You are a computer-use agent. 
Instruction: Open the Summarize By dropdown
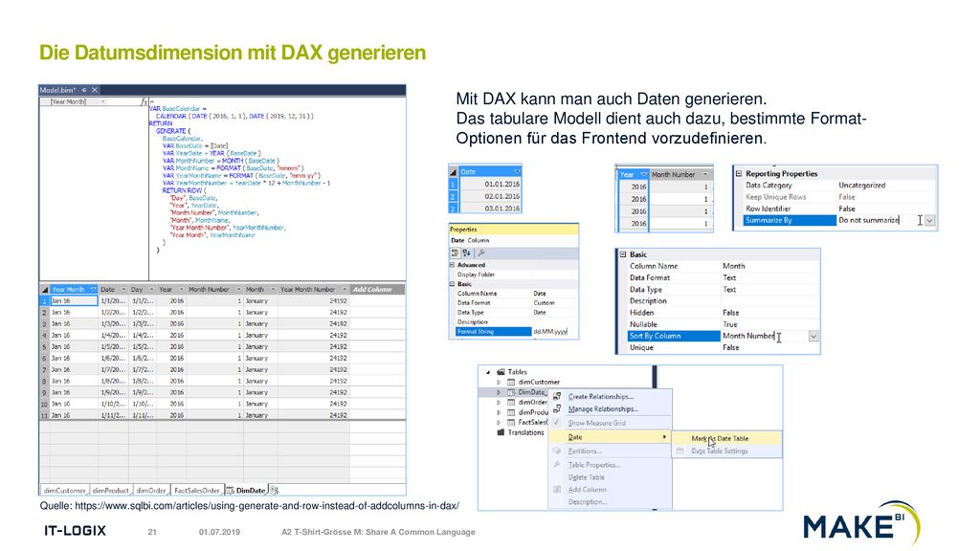coord(930,221)
